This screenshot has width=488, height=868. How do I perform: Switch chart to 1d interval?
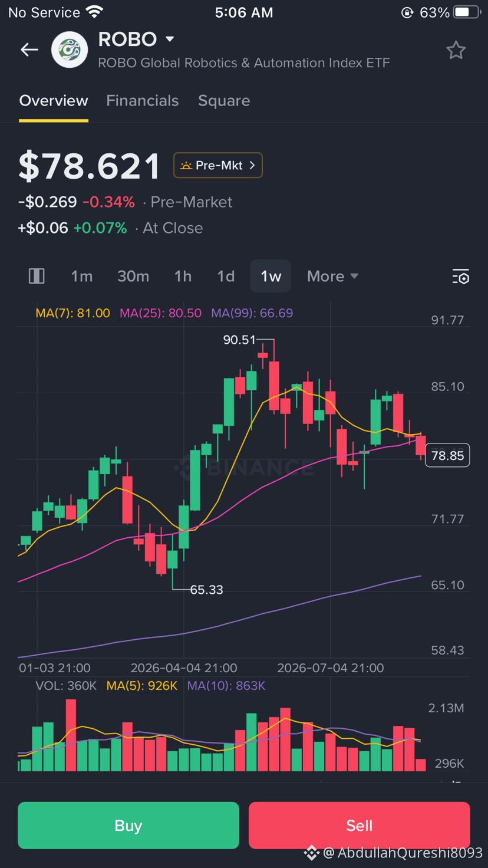point(226,276)
